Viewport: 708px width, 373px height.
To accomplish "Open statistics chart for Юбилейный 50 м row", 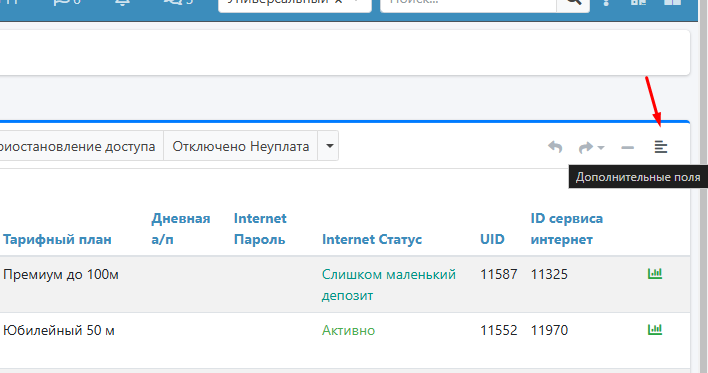I will pos(655,329).
